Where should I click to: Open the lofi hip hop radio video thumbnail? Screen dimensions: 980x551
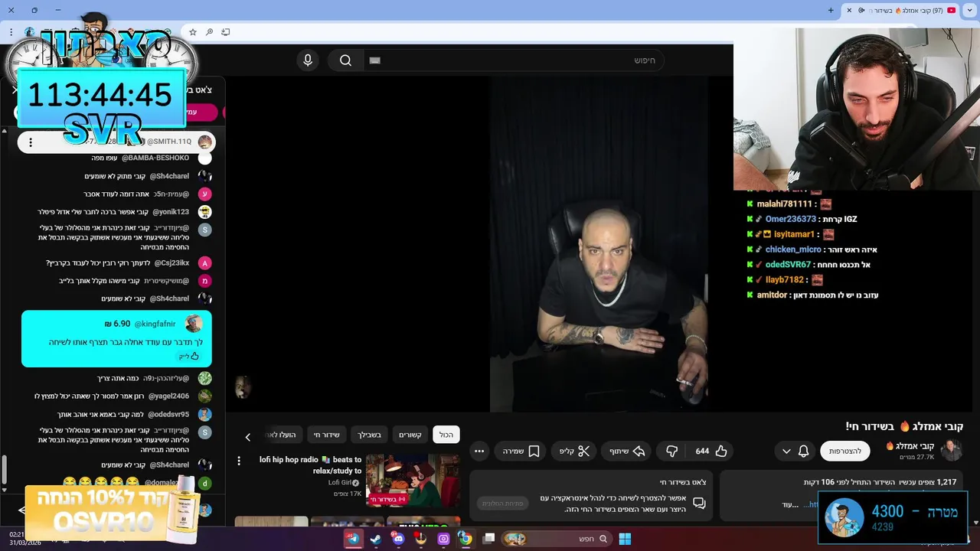[x=413, y=480]
